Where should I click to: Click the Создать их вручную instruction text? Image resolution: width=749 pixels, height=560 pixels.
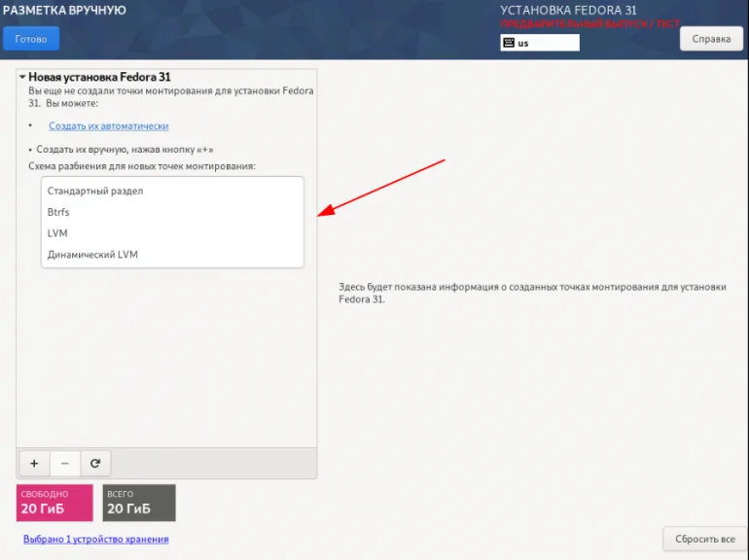click(125, 150)
